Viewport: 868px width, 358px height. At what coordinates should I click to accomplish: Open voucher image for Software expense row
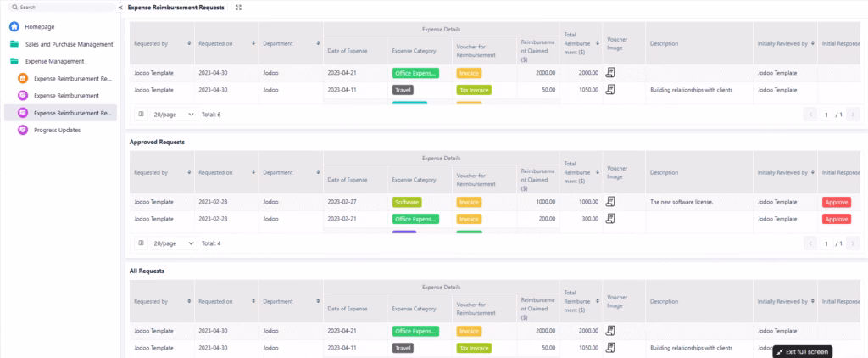coord(610,202)
